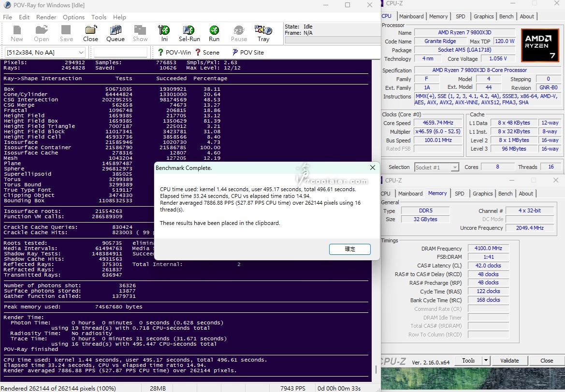
Task: Click the Level 3 cache value 96 MBytes
Action: click(514, 149)
